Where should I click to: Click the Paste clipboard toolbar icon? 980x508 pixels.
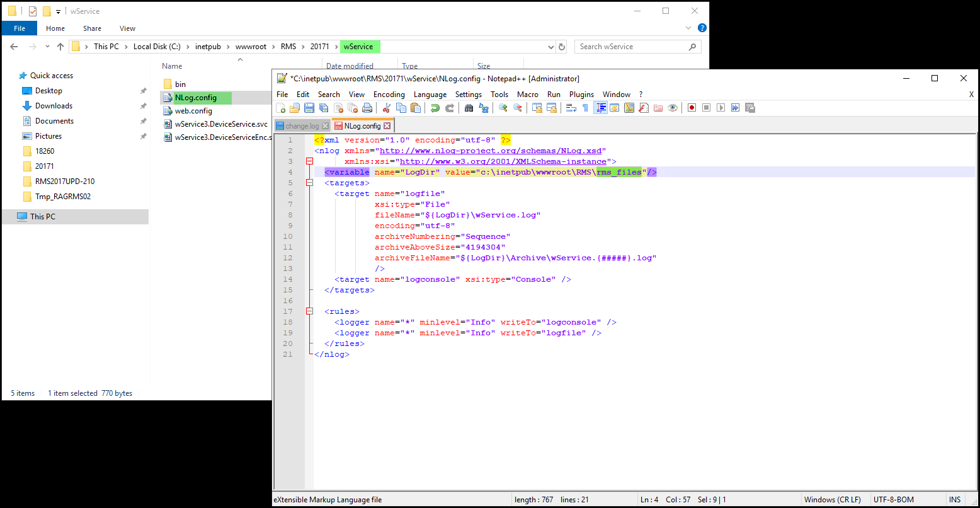coord(416,108)
